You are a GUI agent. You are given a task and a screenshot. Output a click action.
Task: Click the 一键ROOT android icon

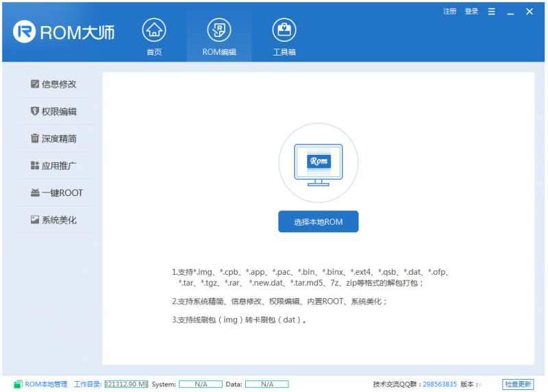[x=35, y=193]
